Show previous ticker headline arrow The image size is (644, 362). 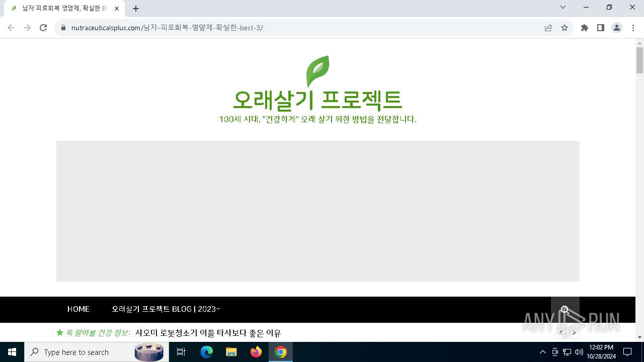561,333
